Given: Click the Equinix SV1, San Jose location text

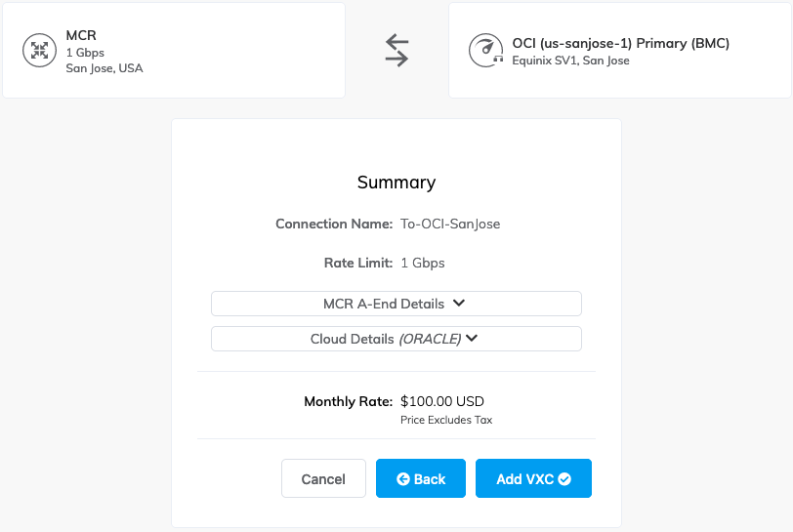Looking at the screenshot, I should click(570, 61).
